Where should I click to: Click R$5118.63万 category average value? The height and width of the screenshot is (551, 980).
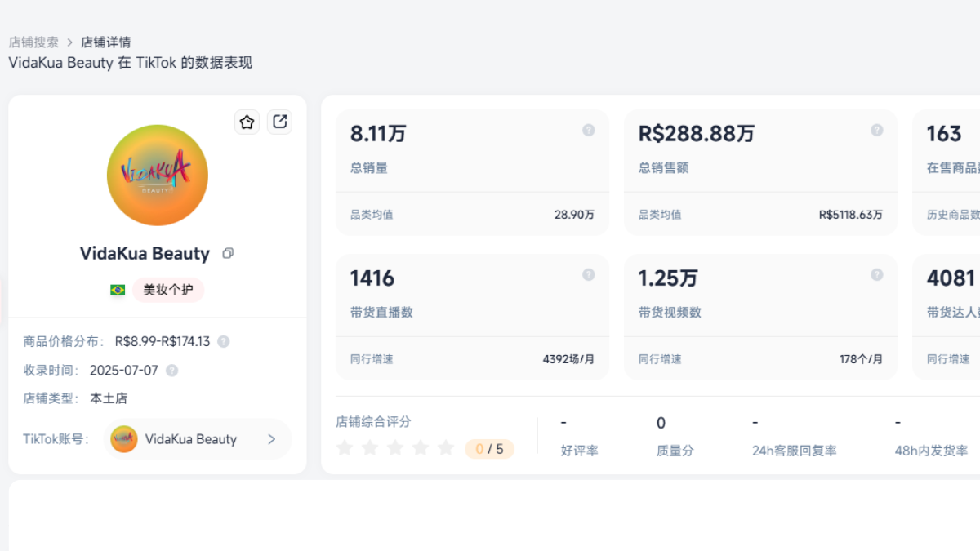point(851,215)
